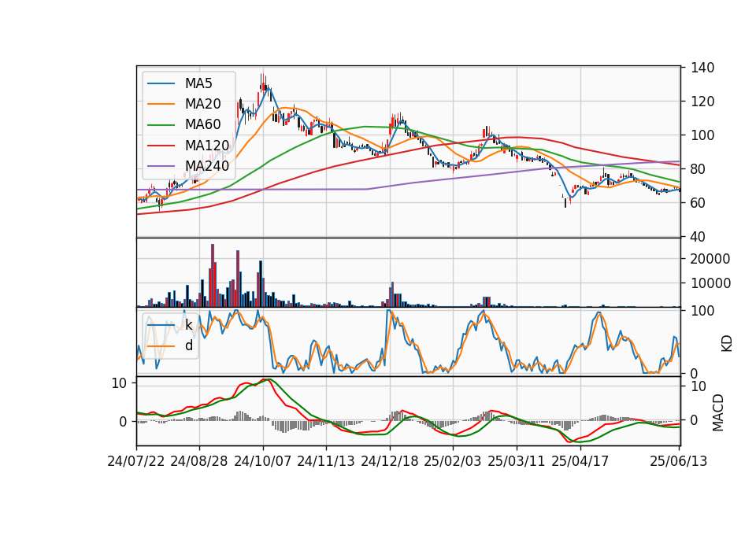Click the orange MA20 legend line sample
The height and width of the screenshot is (543, 756).
click(x=161, y=104)
